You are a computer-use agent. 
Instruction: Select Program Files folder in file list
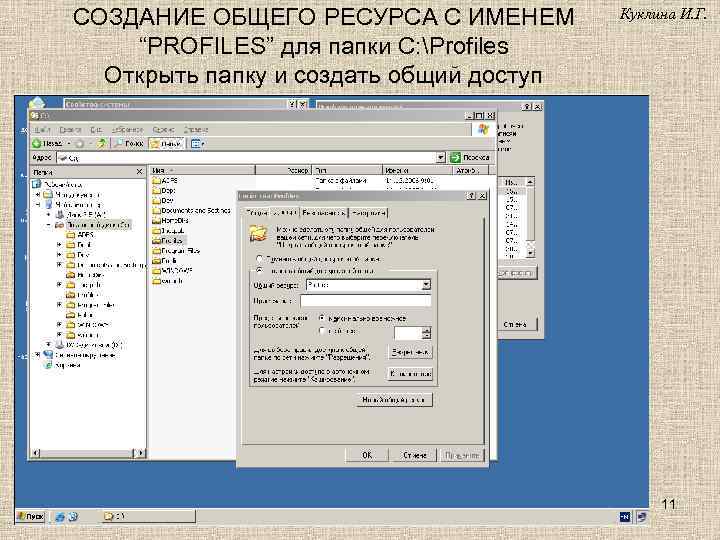pos(176,251)
